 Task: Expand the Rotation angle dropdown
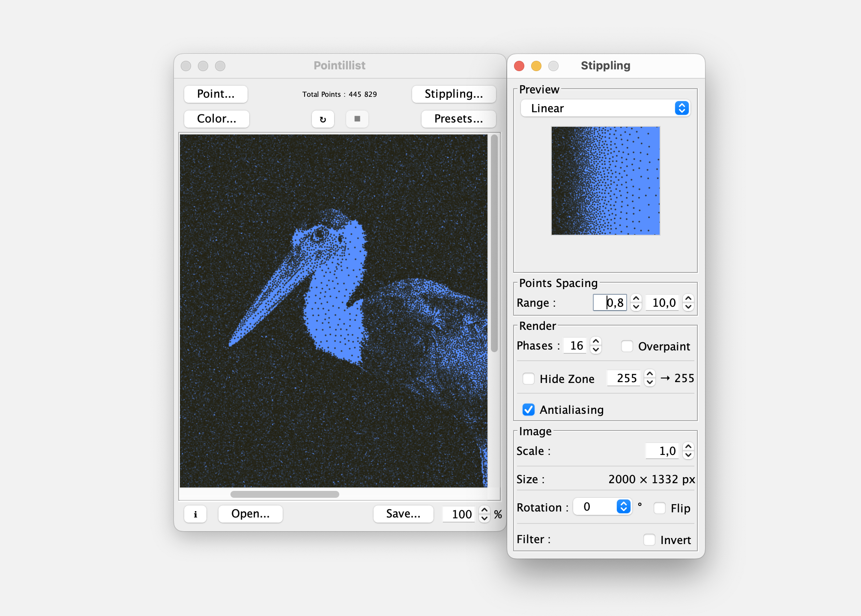623,507
